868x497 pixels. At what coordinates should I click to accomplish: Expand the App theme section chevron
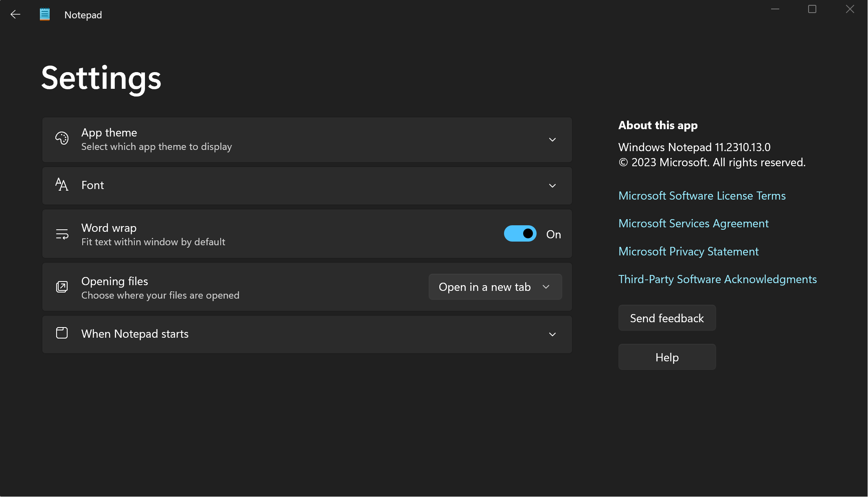tap(552, 140)
